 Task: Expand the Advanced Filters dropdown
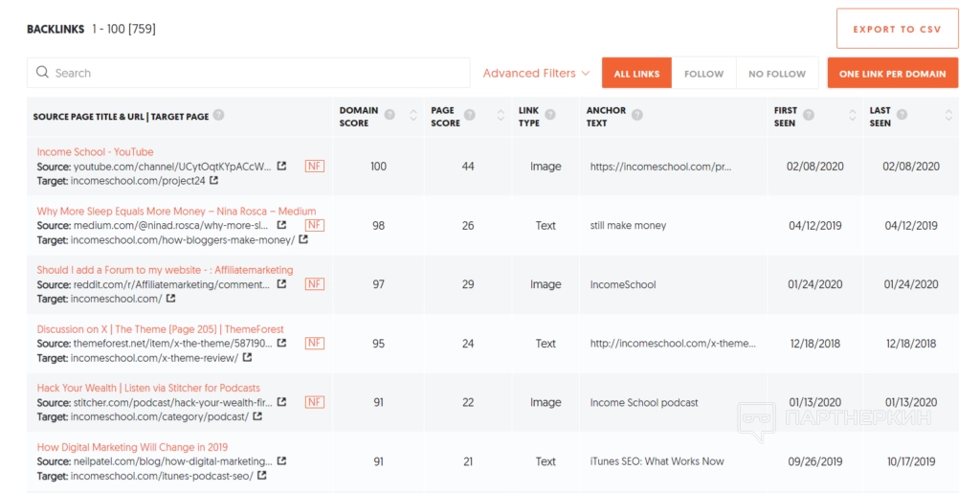[536, 74]
